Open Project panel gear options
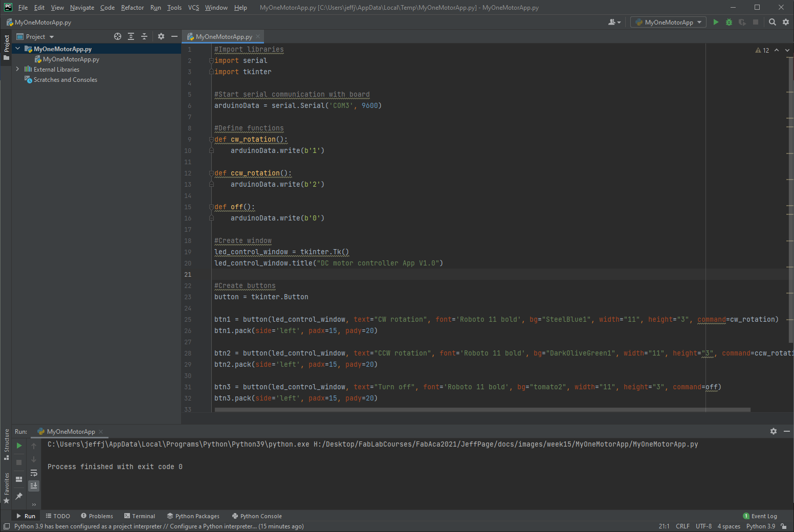The width and height of the screenshot is (794, 532). [x=161, y=36]
